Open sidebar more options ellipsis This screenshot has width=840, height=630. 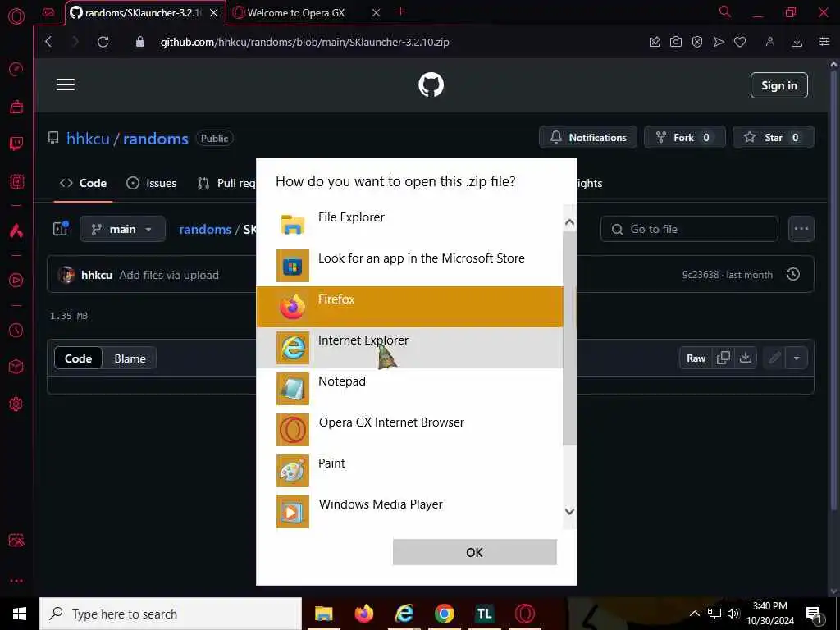tap(16, 581)
